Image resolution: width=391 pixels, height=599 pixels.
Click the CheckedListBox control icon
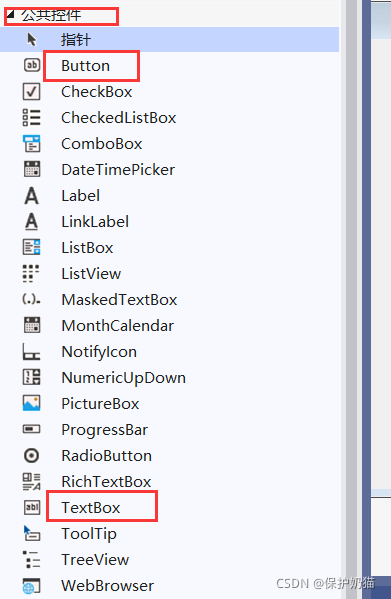pyautogui.click(x=32, y=117)
